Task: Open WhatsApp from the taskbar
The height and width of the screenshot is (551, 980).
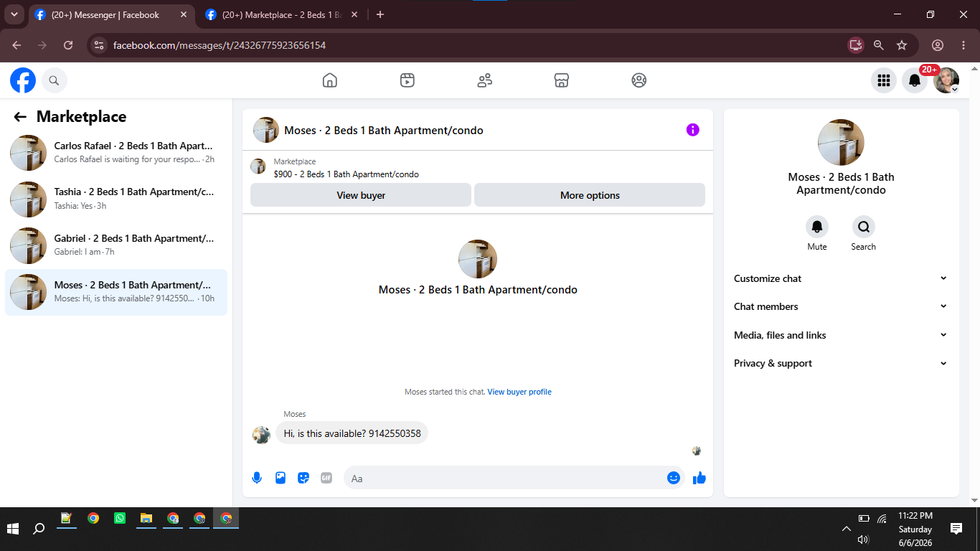Action: click(x=119, y=518)
